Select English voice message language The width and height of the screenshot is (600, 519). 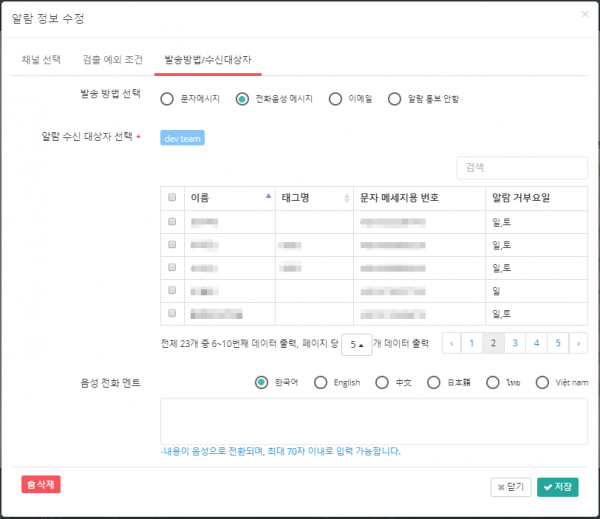click(x=321, y=382)
